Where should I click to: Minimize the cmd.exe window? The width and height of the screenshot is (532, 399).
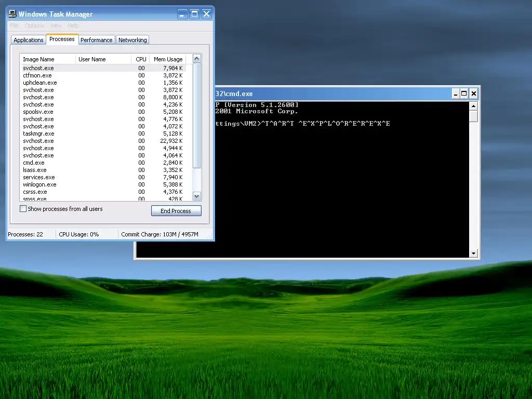(456, 94)
